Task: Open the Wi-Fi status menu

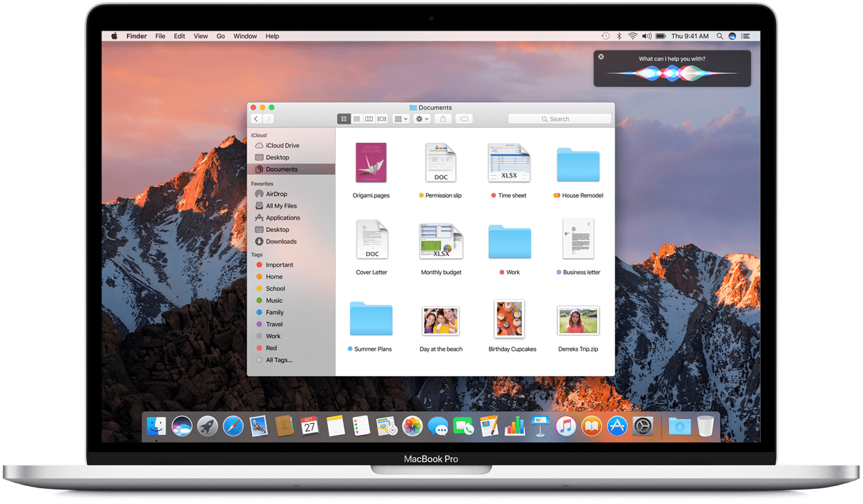Action: tap(632, 36)
